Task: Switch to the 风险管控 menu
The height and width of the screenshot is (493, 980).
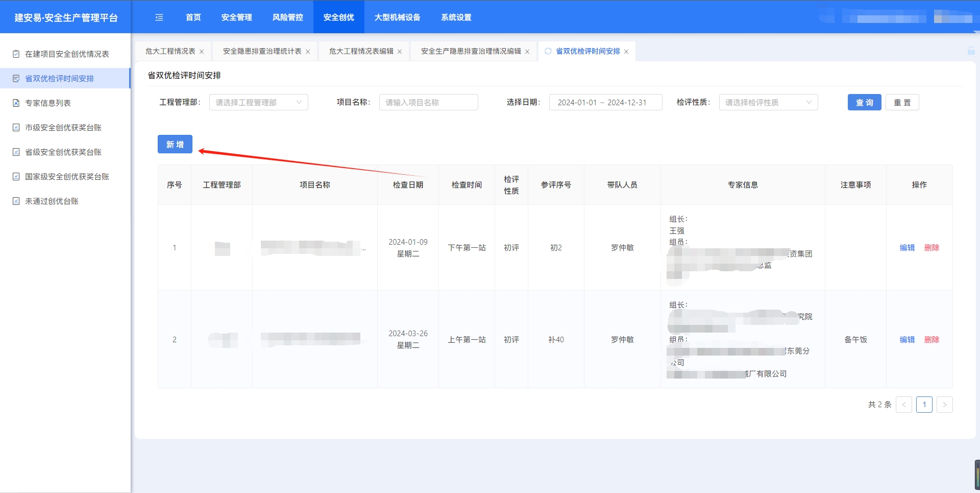Action: pos(287,17)
